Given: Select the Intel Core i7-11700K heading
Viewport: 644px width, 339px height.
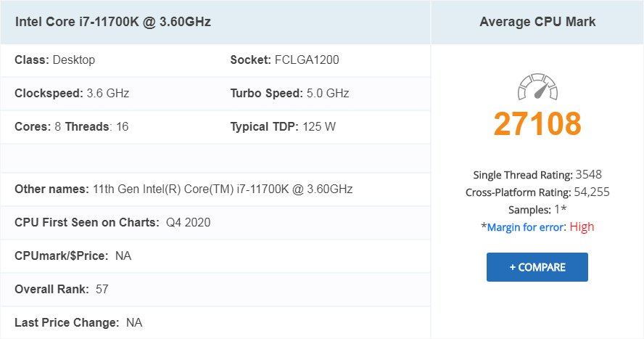Looking at the screenshot, I should click(113, 22).
